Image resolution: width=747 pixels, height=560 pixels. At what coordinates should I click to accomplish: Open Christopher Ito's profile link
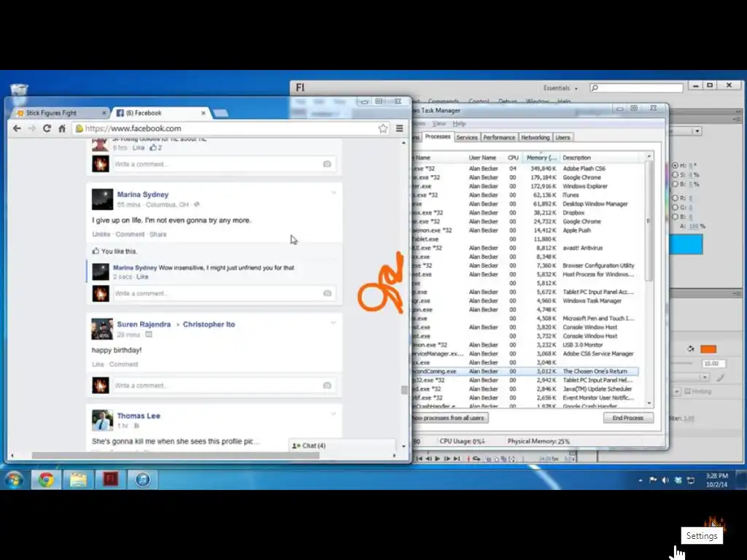coord(209,324)
